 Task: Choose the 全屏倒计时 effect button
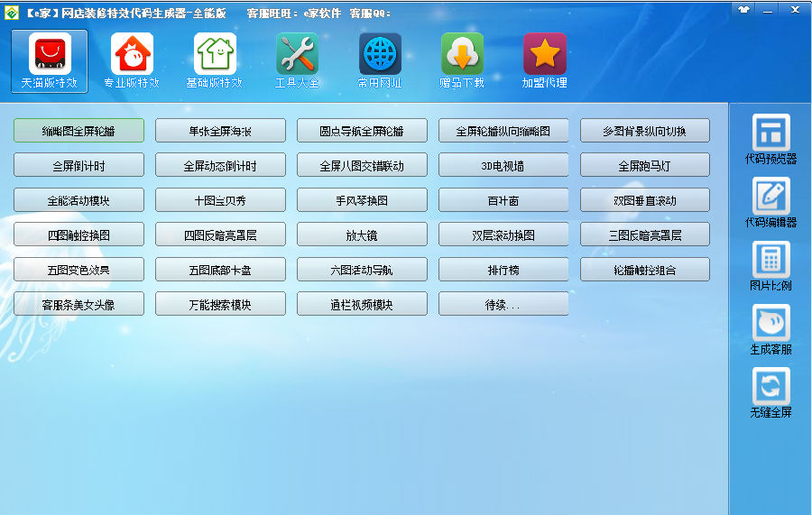pos(78,165)
